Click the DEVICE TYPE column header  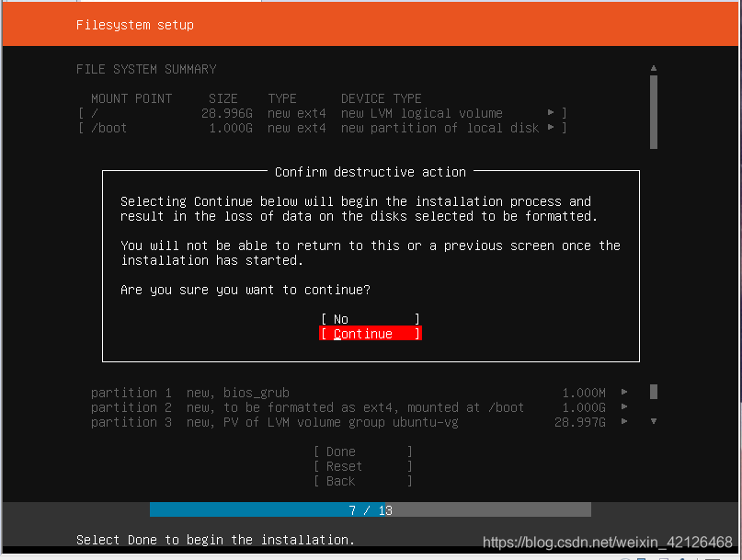point(381,98)
